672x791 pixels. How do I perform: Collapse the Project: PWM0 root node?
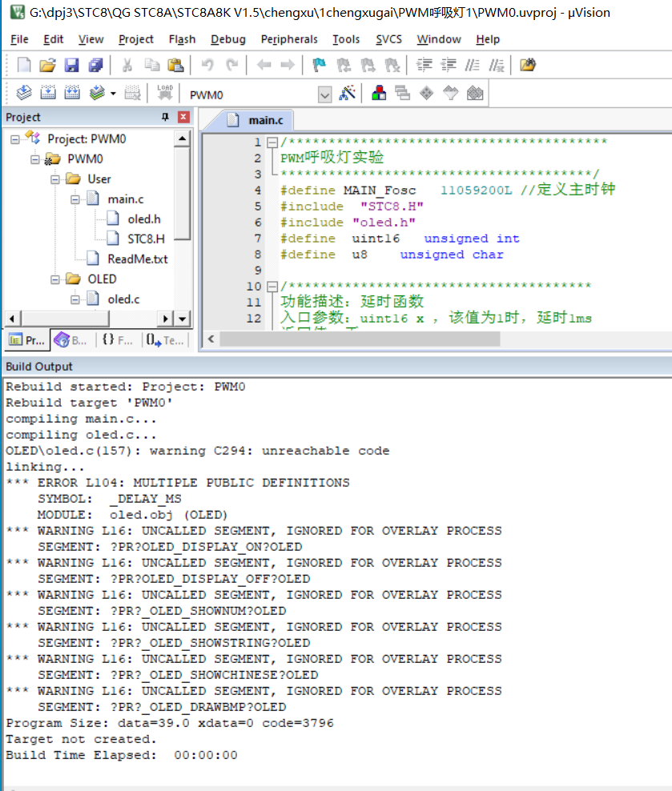point(15,139)
